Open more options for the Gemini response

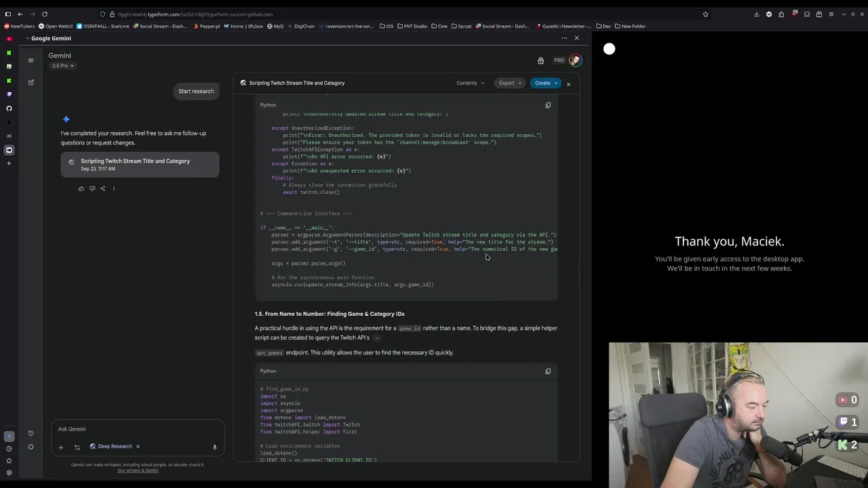[114, 188]
